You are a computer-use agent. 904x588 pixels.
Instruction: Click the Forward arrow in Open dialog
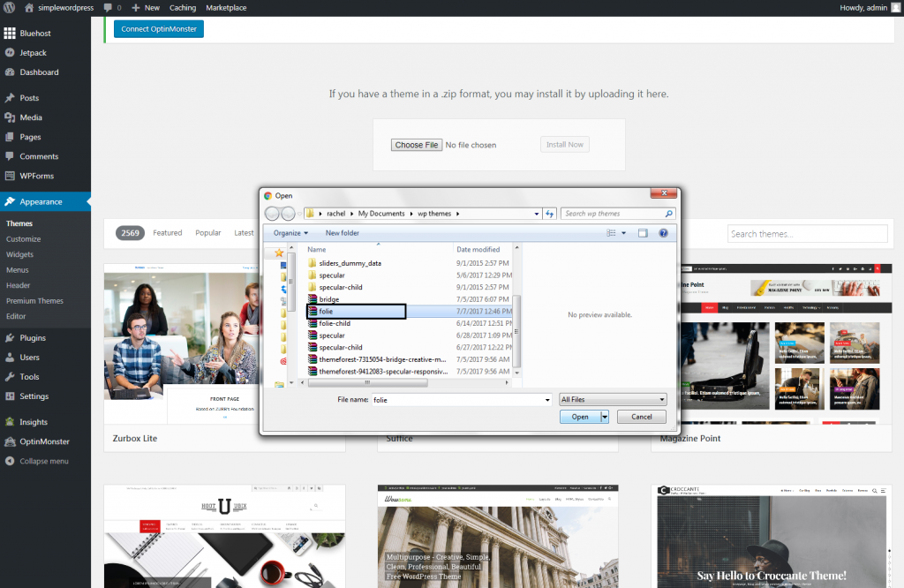(288, 214)
